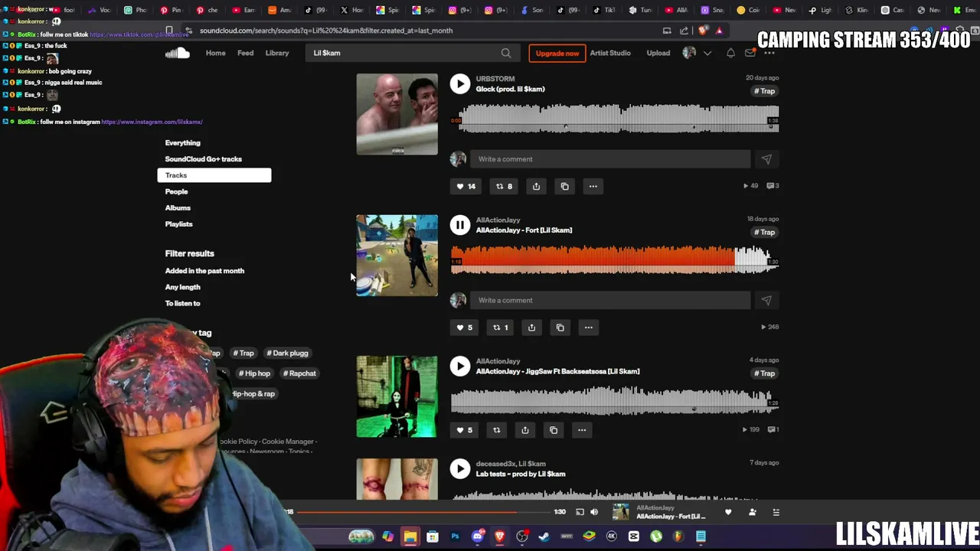Viewport: 980px width, 551px height.
Task: Open Discord from the taskbar
Action: tap(477, 536)
